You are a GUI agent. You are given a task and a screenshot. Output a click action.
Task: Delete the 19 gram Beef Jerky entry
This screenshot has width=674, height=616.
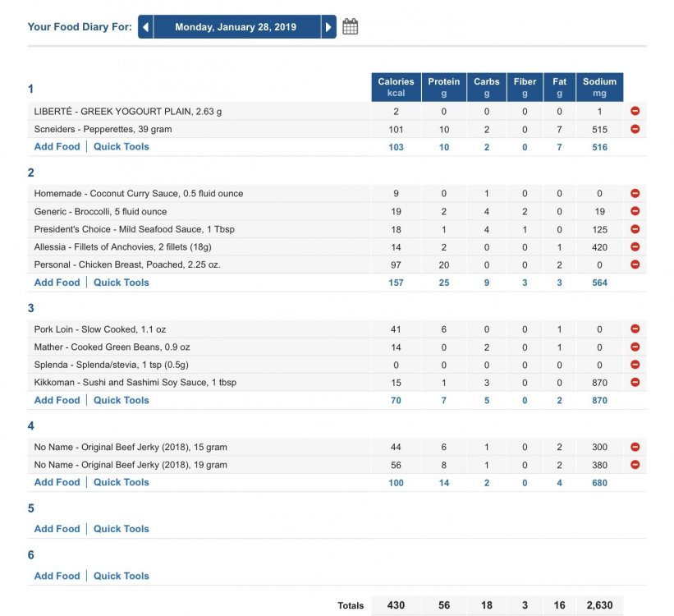tap(635, 465)
